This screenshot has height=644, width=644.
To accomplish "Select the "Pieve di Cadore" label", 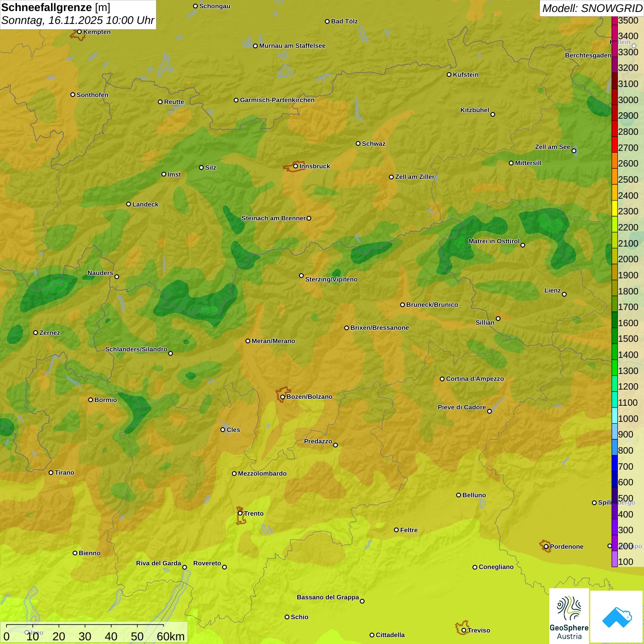I will (x=462, y=407).
